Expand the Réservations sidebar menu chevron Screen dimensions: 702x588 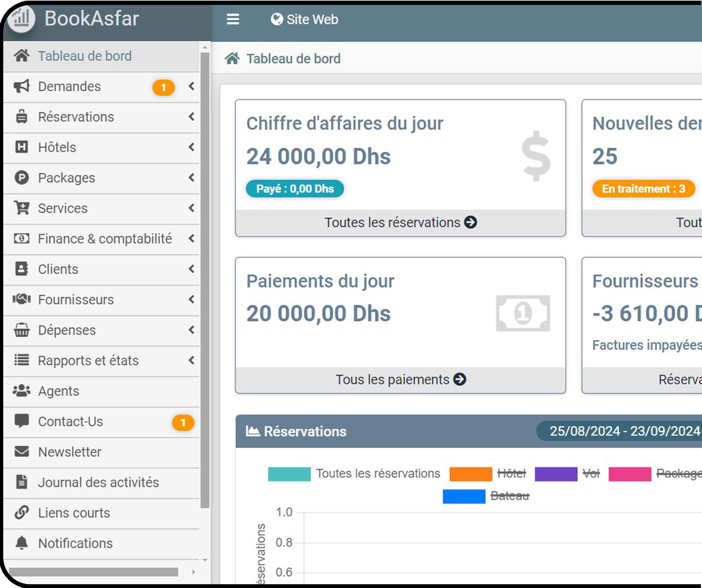click(191, 117)
